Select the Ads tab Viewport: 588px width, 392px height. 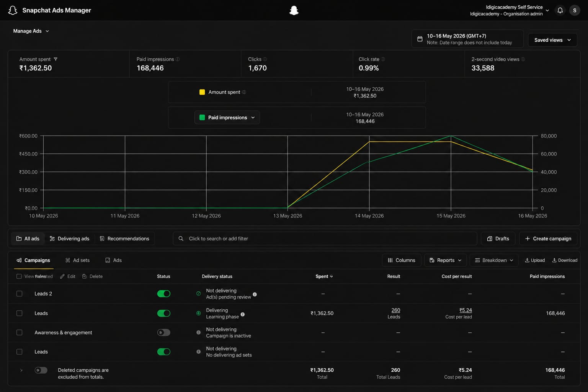[x=113, y=260]
